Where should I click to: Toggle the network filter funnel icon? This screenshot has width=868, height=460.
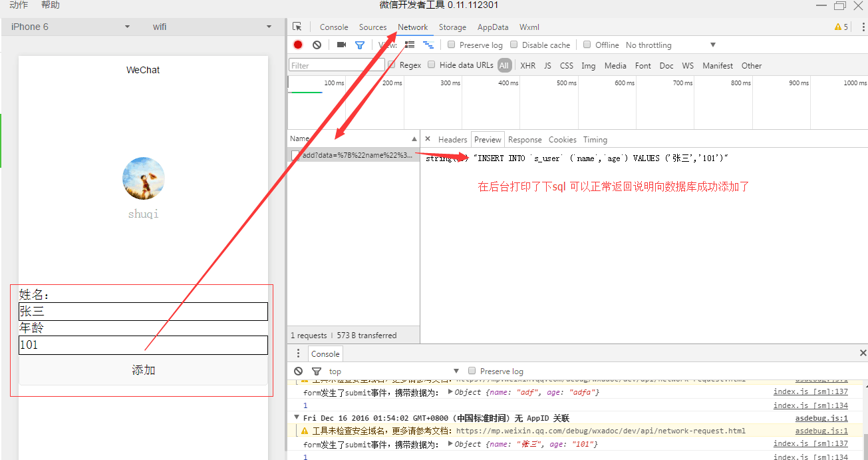tap(360, 45)
